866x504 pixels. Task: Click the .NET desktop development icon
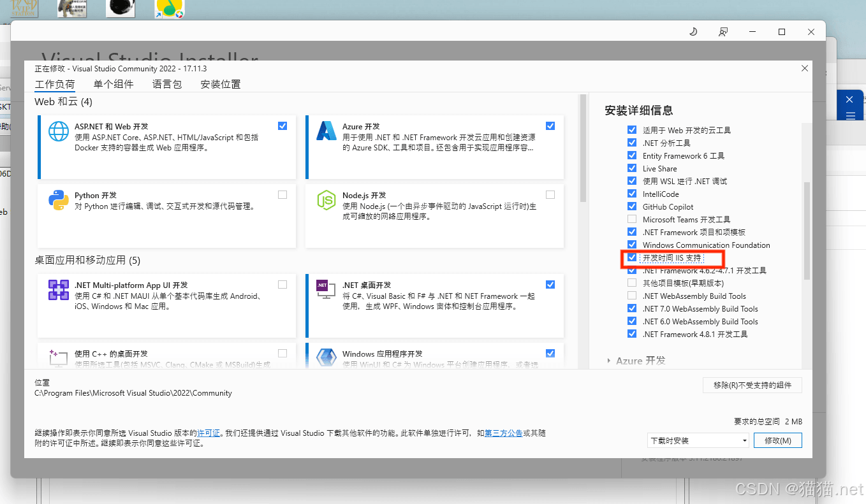click(x=327, y=290)
